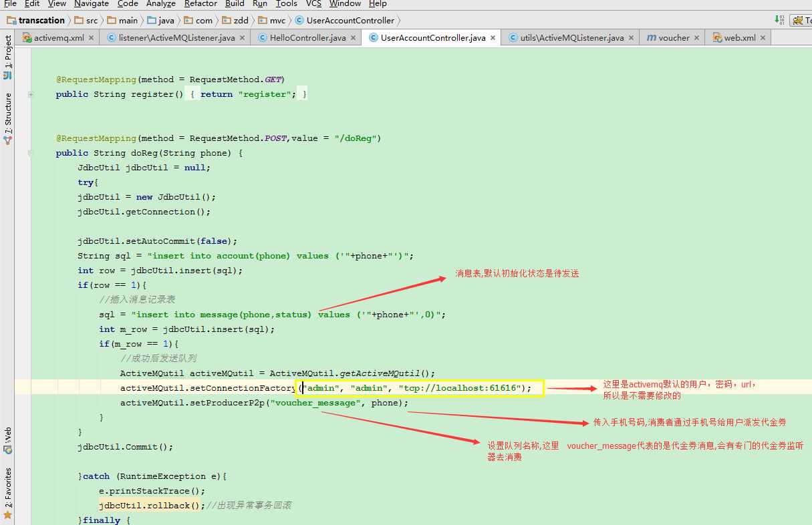Screen dimensions: 812x525
Task: Close the listener\ActiveMQListener.java tab
Action: click(x=242, y=38)
